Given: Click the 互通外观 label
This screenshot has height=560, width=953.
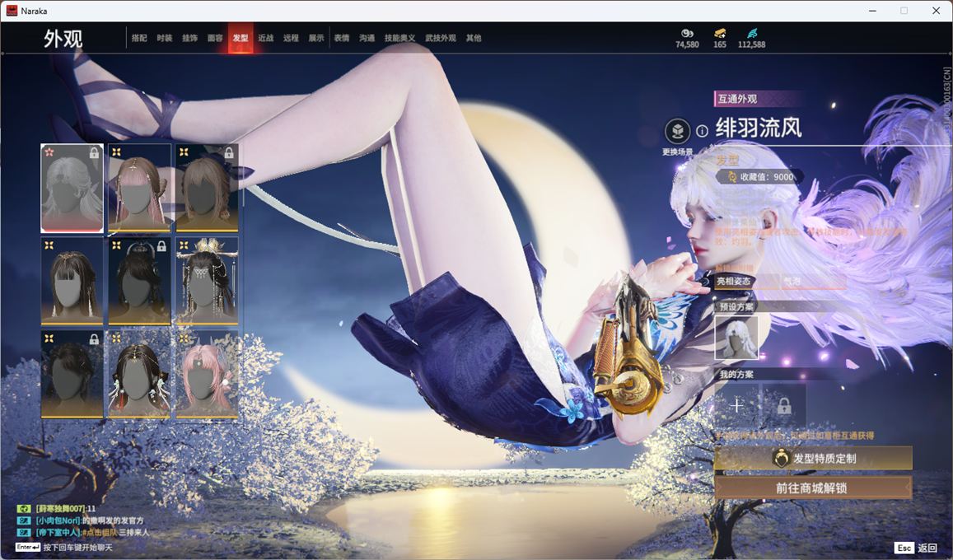Looking at the screenshot, I should (x=738, y=98).
